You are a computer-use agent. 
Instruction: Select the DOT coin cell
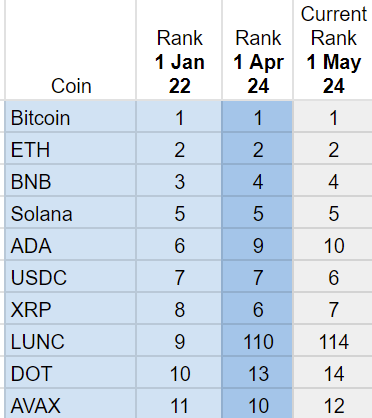(x=70, y=373)
